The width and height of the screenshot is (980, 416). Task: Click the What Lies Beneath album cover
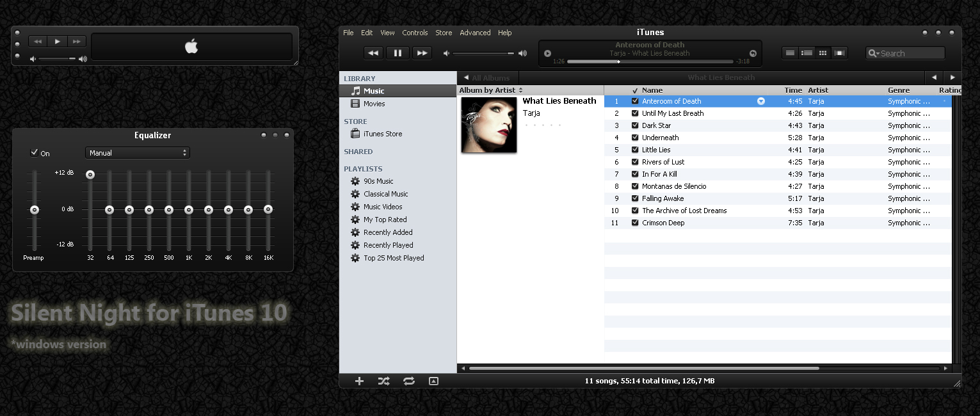click(489, 125)
